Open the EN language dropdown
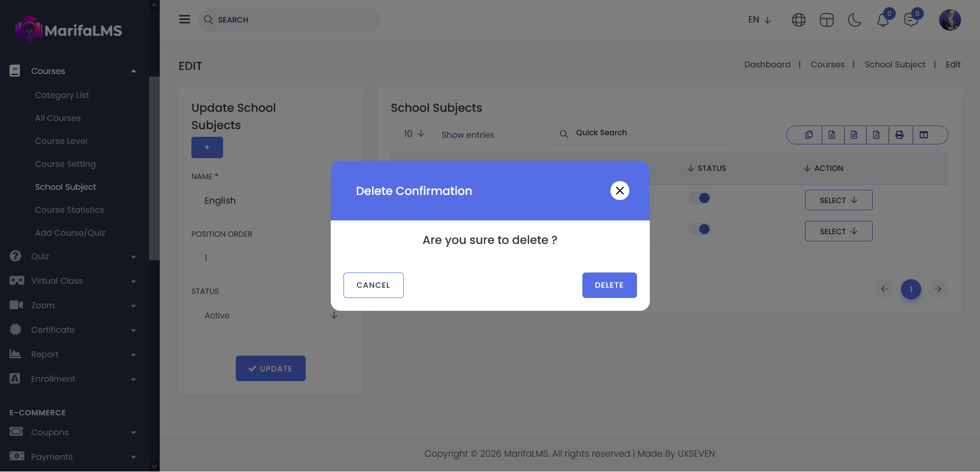The width and height of the screenshot is (980, 472). pos(759,20)
